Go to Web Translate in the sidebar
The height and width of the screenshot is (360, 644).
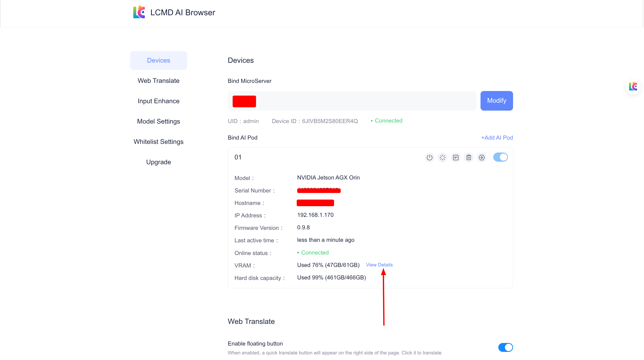coord(158,81)
